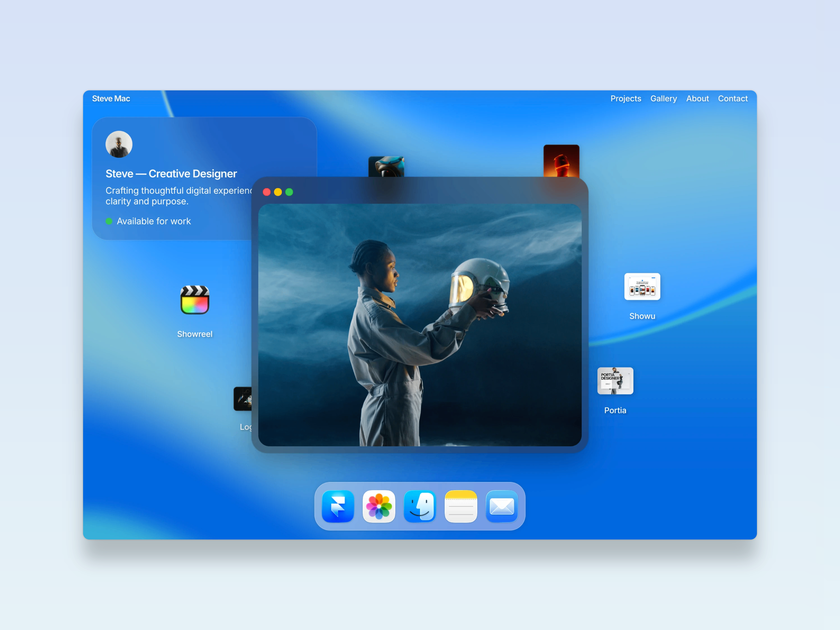This screenshot has width=840, height=630.
Task: Open the blue robot helmet thumbnail
Action: (x=386, y=167)
